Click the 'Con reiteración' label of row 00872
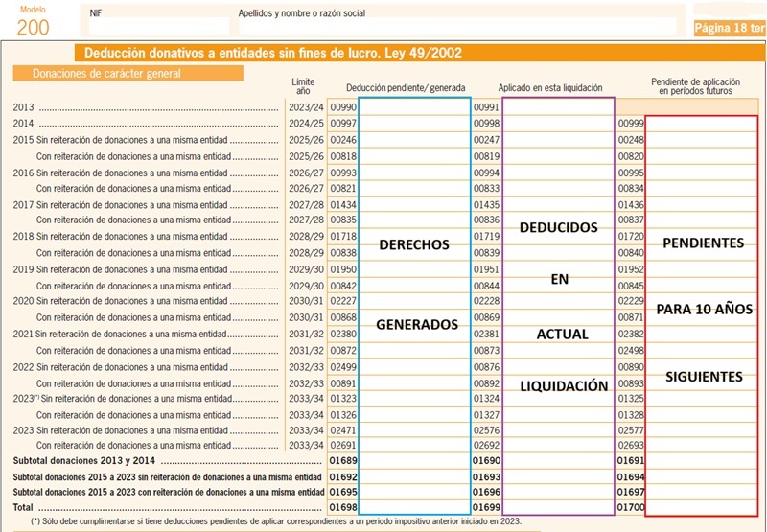 (x=133, y=351)
